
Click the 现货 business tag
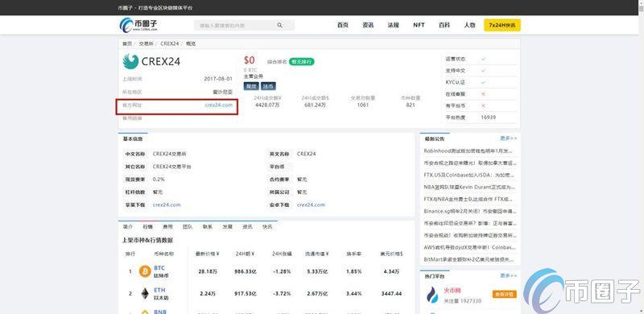pos(251,86)
